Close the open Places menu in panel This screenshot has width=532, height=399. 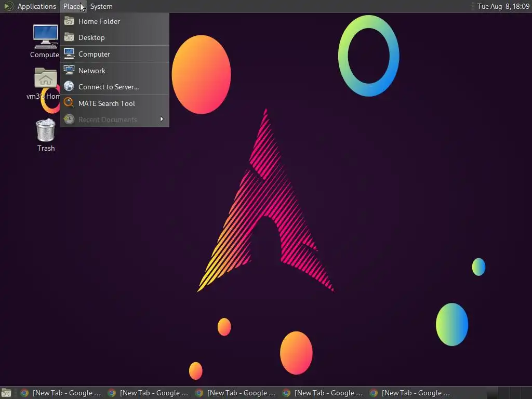point(73,6)
